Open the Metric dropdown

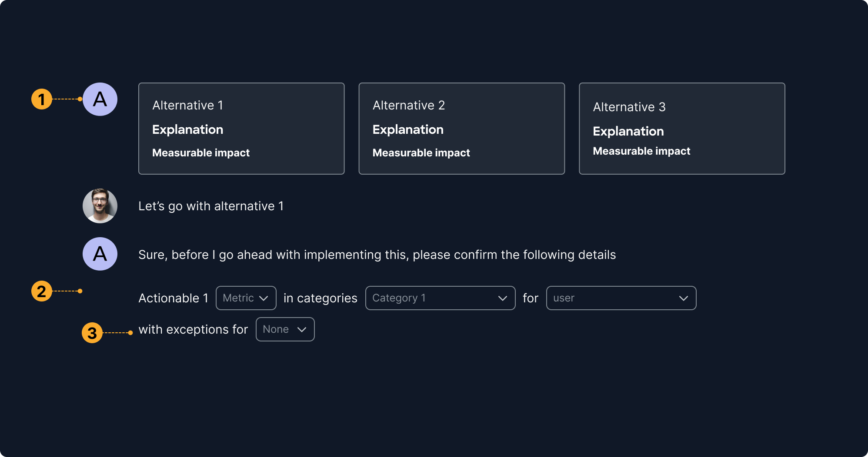(246, 298)
